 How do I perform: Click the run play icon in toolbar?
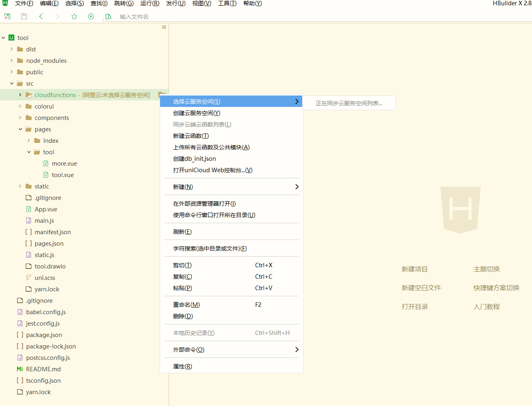click(x=91, y=16)
